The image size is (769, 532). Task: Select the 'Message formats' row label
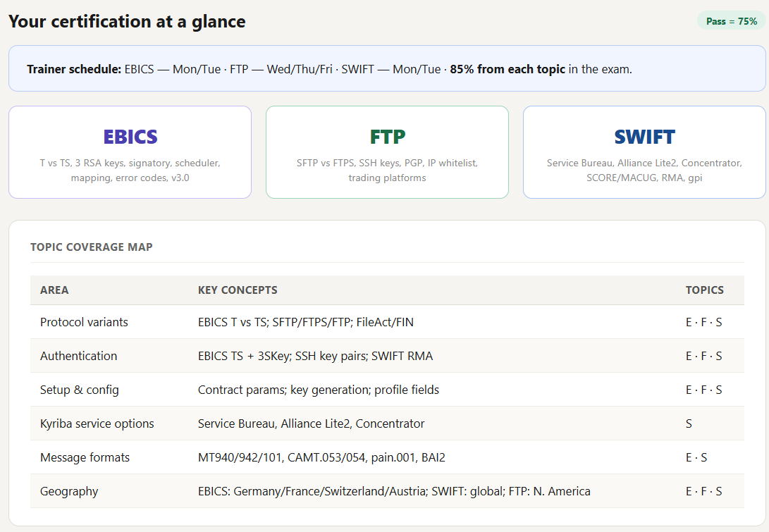point(85,457)
